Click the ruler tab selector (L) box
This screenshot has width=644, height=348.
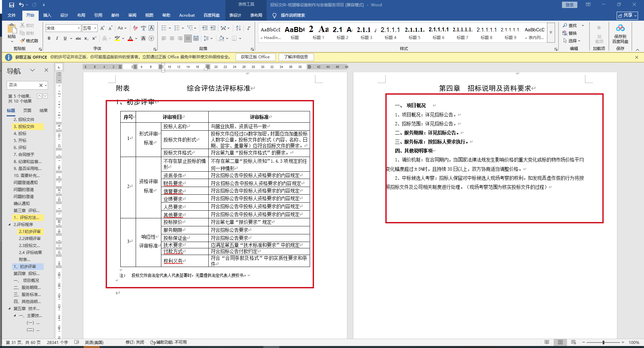59,67
